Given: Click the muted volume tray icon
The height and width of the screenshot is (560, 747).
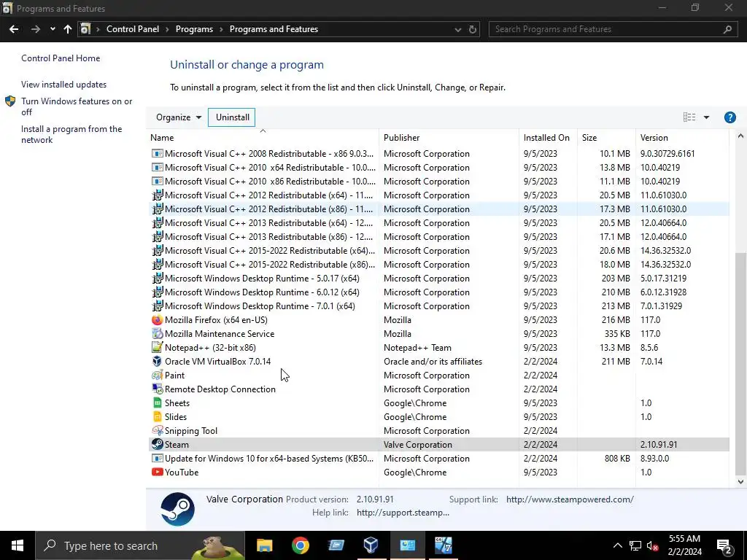Looking at the screenshot, I should [652, 545].
